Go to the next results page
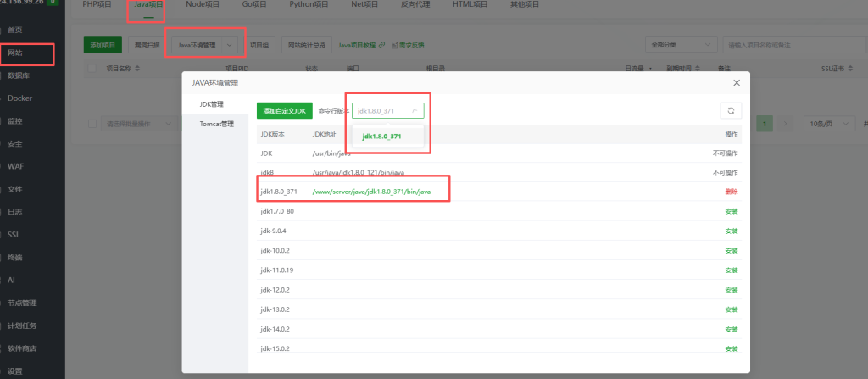The image size is (868, 379). pyautogui.click(x=785, y=124)
